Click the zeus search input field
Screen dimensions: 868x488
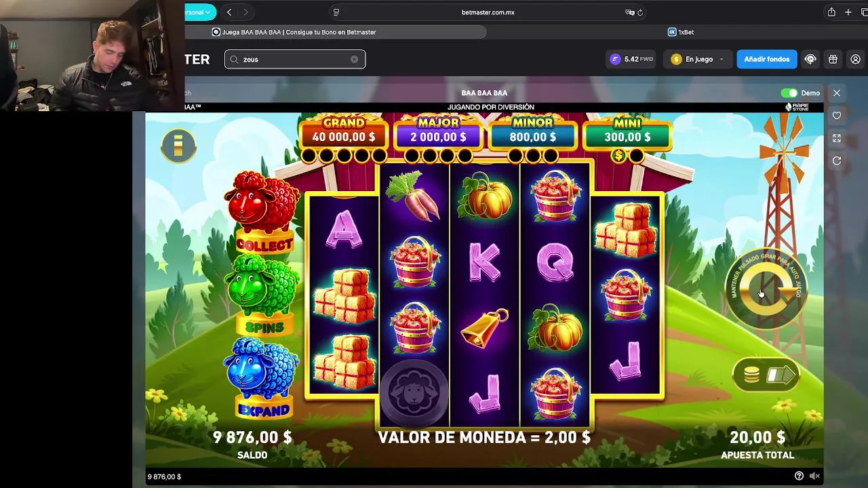(295, 59)
